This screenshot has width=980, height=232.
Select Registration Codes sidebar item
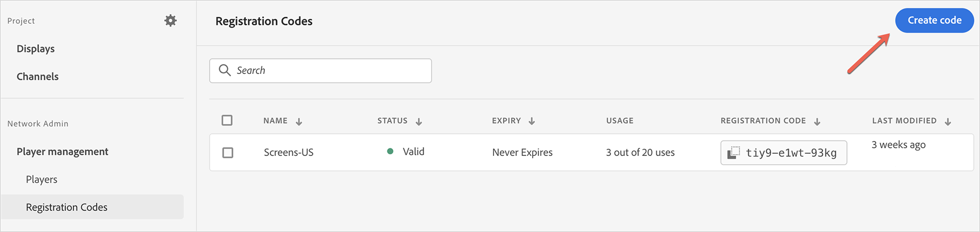click(66, 207)
